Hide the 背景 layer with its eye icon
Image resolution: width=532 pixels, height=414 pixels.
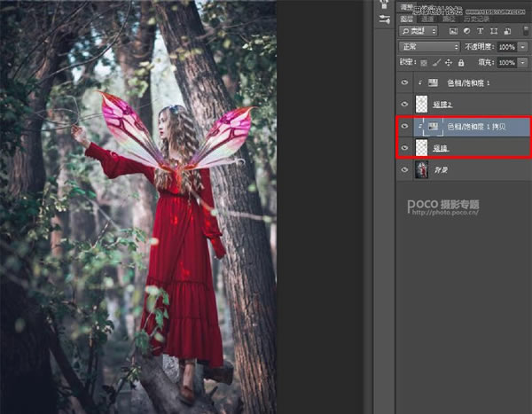click(x=404, y=169)
